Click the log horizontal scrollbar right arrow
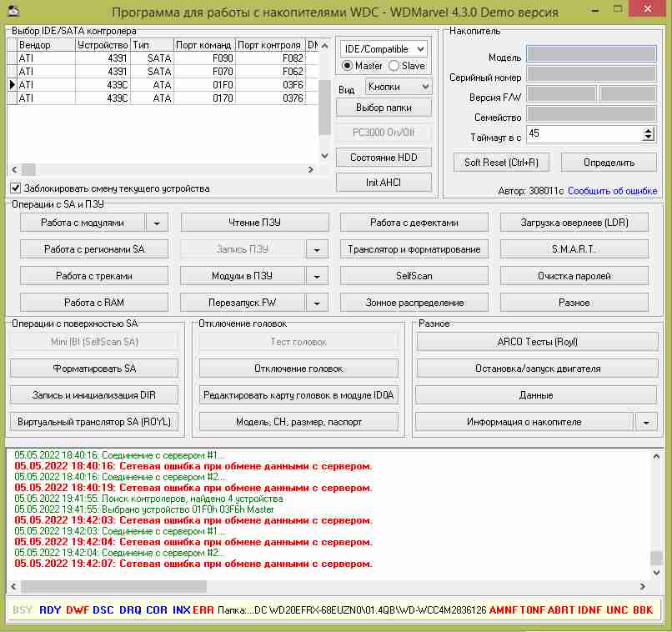672x632 pixels. click(x=643, y=586)
